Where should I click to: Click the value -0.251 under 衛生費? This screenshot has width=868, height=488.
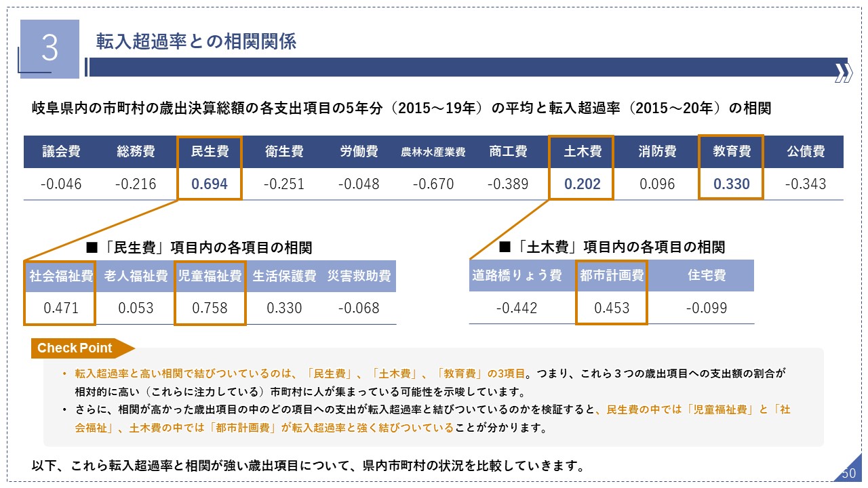[x=285, y=184]
